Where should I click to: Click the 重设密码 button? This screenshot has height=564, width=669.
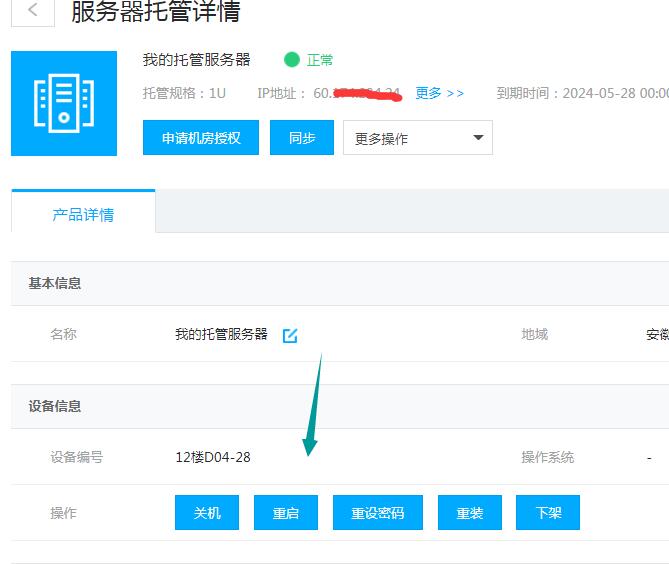377,513
